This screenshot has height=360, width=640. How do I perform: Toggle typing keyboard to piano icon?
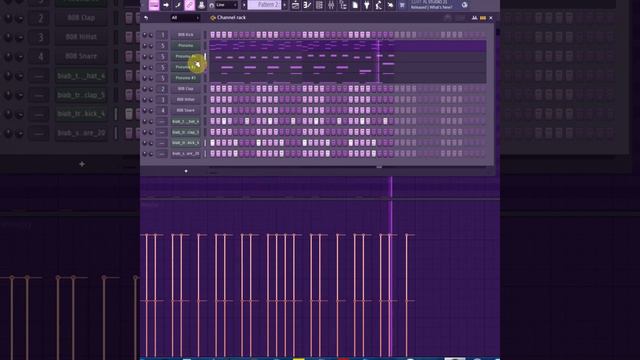click(154, 5)
